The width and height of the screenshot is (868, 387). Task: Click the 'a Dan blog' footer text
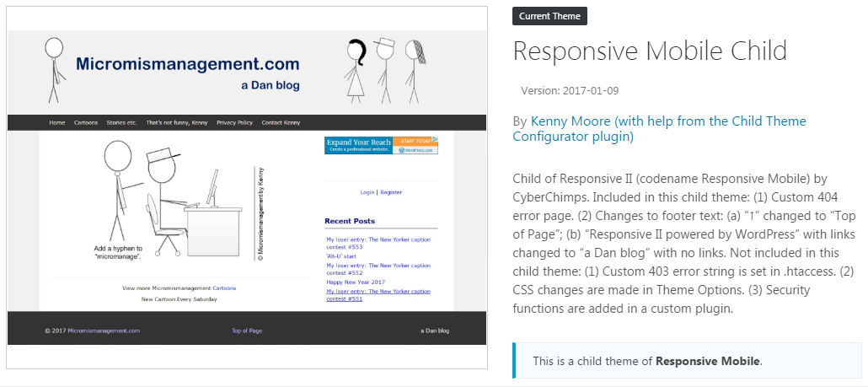pyautogui.click(x=435, y=331)
